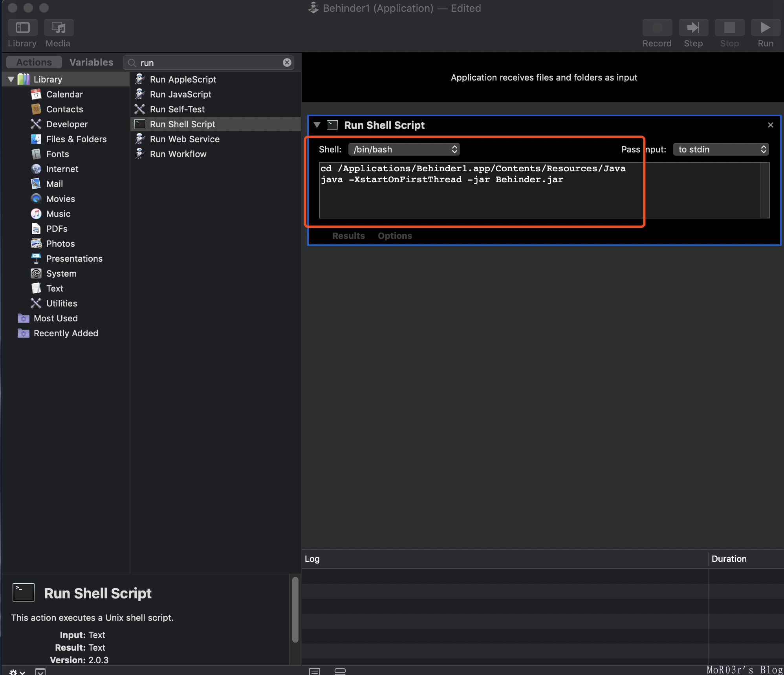The image size is (784, 675).
Task: Select the Run AppleScript action
Action: pyautogui.click(x=216, y=79)
